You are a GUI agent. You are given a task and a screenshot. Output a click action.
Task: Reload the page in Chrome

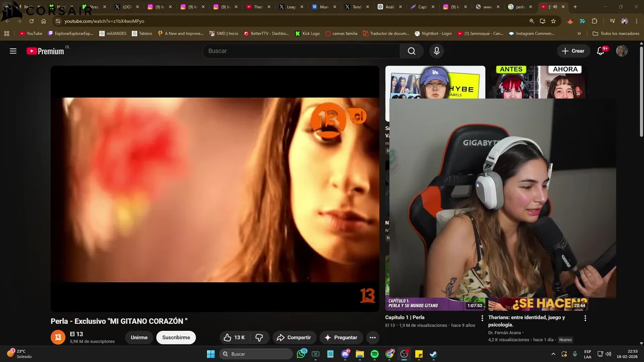tap(31, 21)
